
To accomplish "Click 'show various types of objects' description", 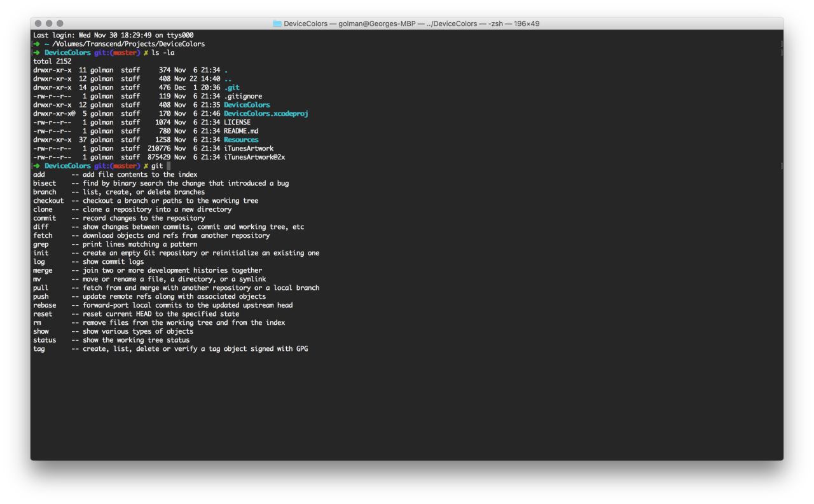I will [138, 331].
